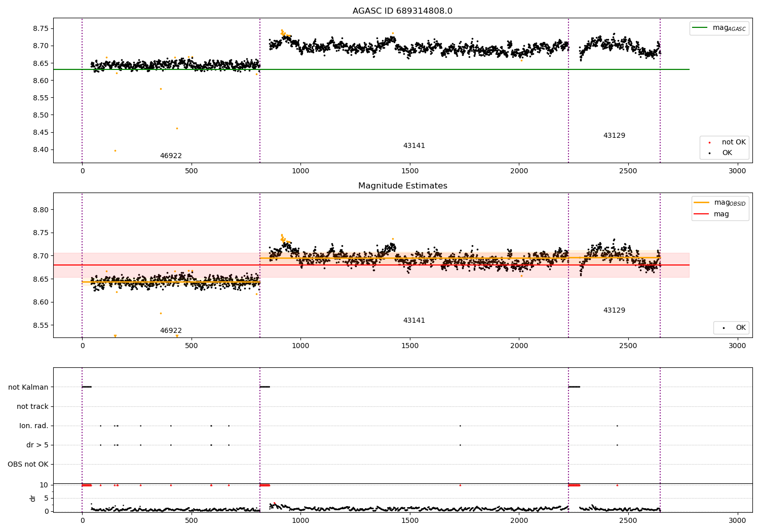Image resolution: width=760 pixels, height=532 pixels.
Task: Click the dr > 5 axis label
Action: pos(37,445)
